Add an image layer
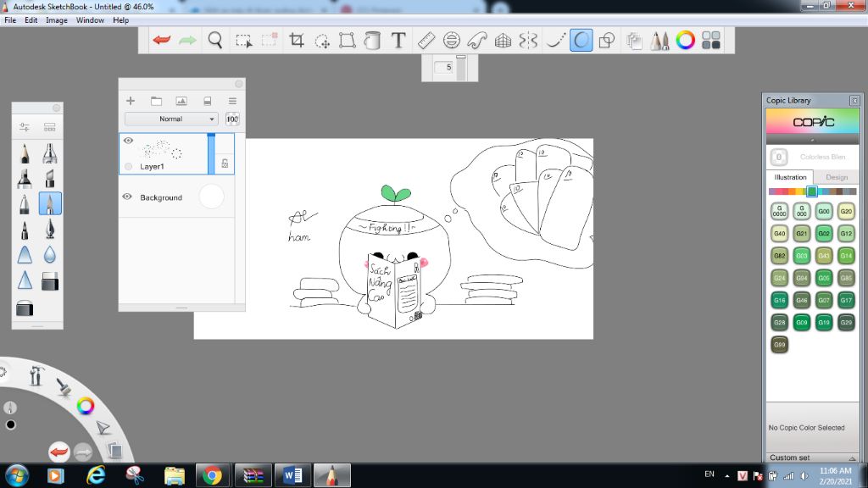The width and height of the screenshot is (868, 488). 181,101
